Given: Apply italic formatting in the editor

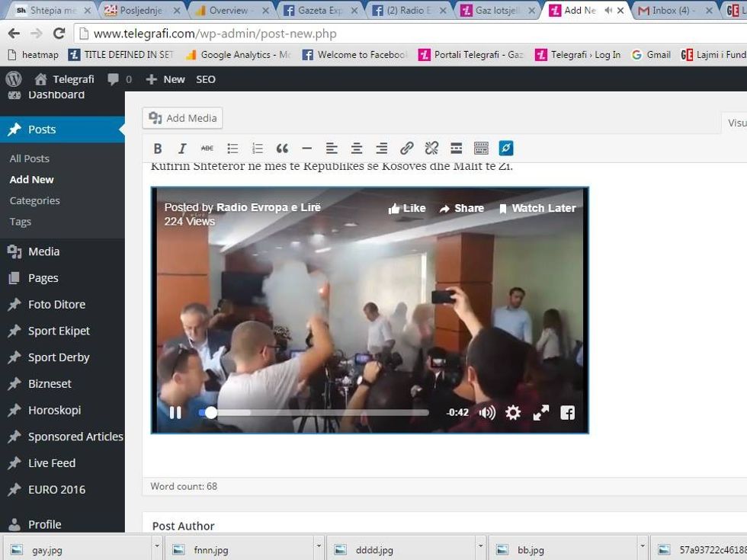Looking at the screenshot, I should [x=182, y=149].
